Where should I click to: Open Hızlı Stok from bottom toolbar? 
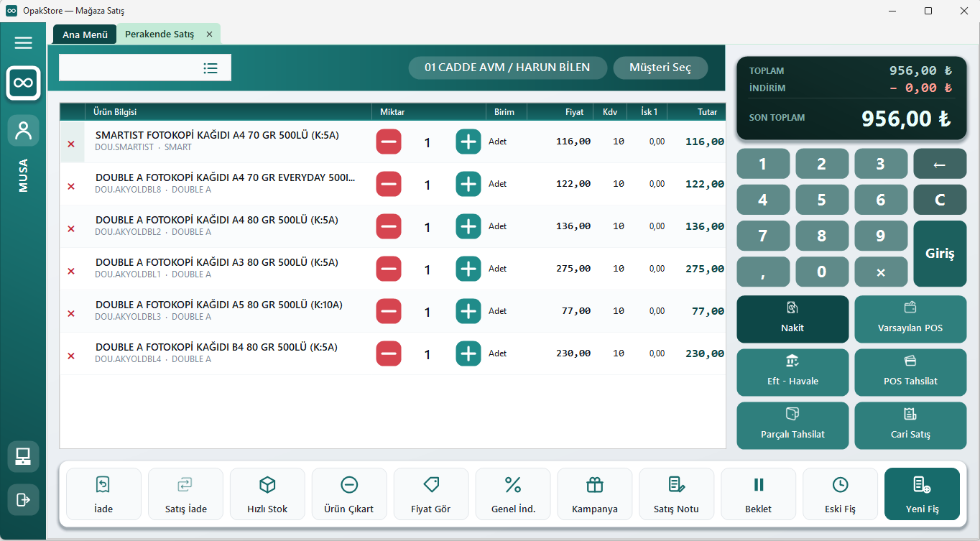[x=267, y=494]
